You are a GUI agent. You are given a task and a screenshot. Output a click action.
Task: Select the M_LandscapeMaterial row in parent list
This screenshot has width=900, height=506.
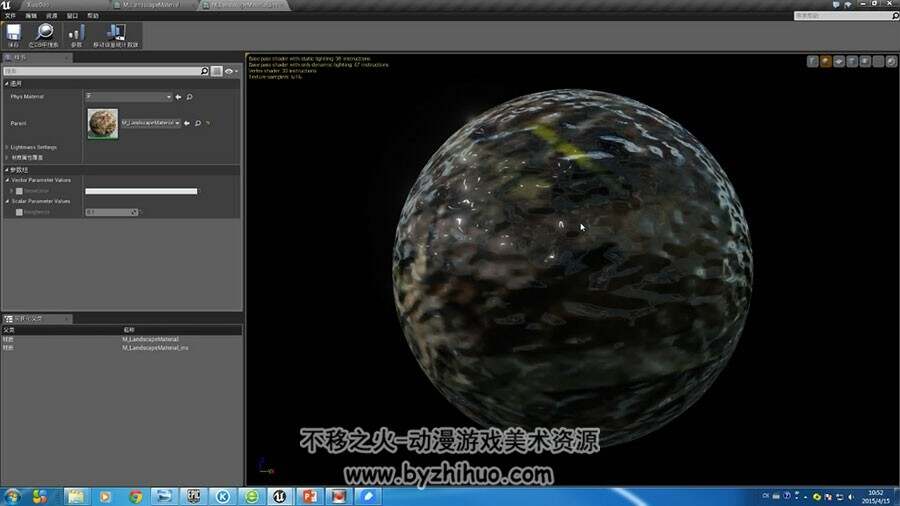(x=122, y=339)
